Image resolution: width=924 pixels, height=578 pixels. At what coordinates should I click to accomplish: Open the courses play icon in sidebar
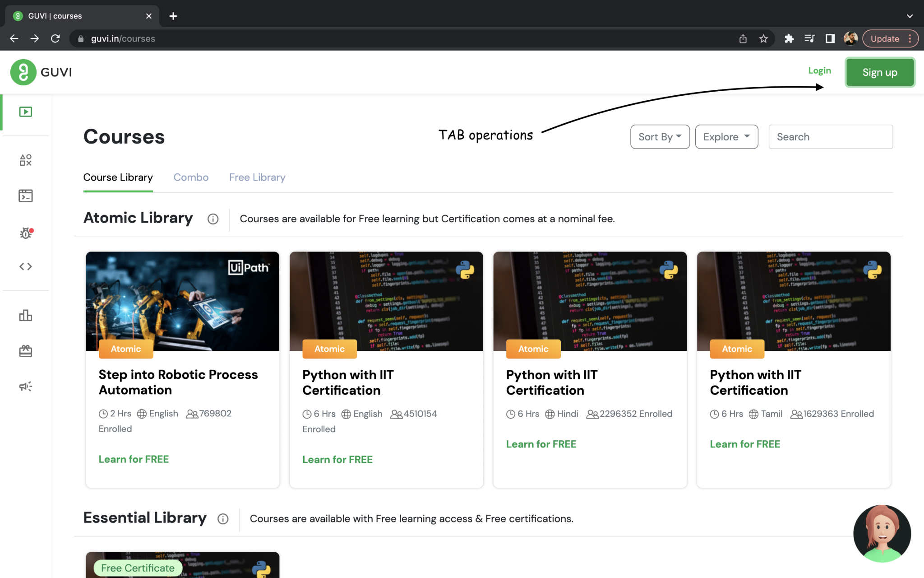coord(26,112)
